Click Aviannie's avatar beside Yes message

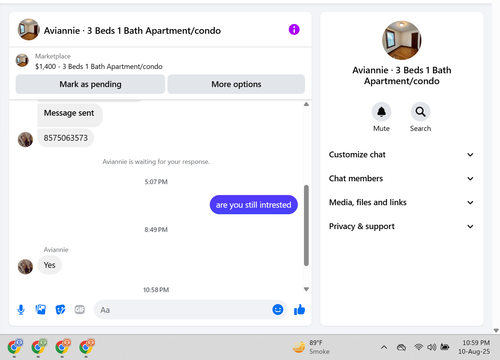(x=25, y=267)
